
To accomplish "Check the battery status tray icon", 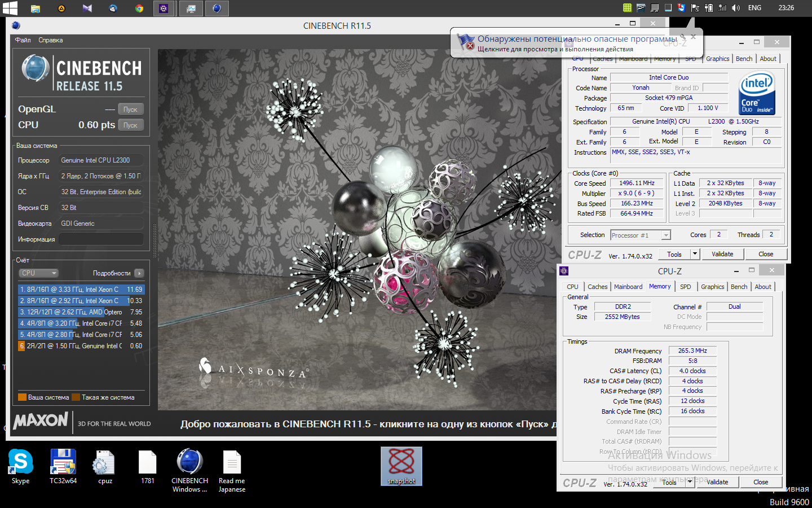I will tap(709, 8).
